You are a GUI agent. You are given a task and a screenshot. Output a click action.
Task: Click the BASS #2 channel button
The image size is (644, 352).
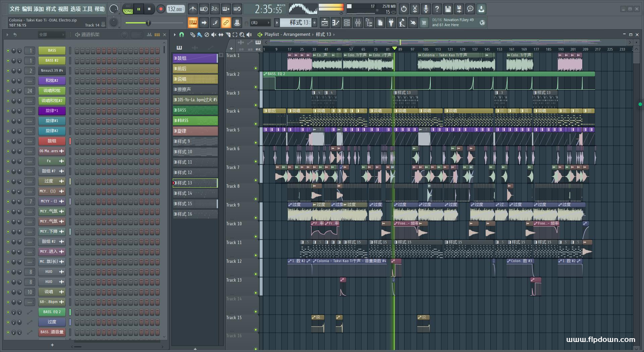click(x=52, y=61)
